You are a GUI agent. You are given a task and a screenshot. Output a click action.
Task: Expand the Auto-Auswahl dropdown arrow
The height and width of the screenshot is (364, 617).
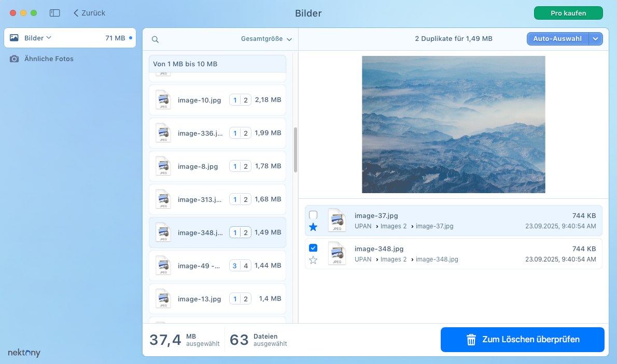[595, 38]
